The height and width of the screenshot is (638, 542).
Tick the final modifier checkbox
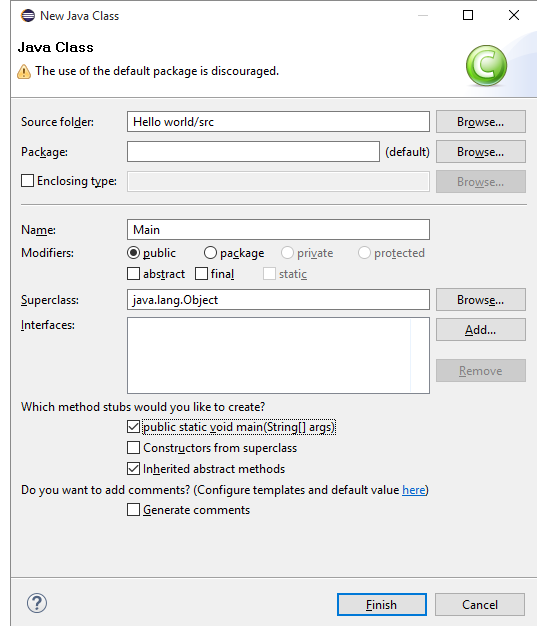coord(201,274)
